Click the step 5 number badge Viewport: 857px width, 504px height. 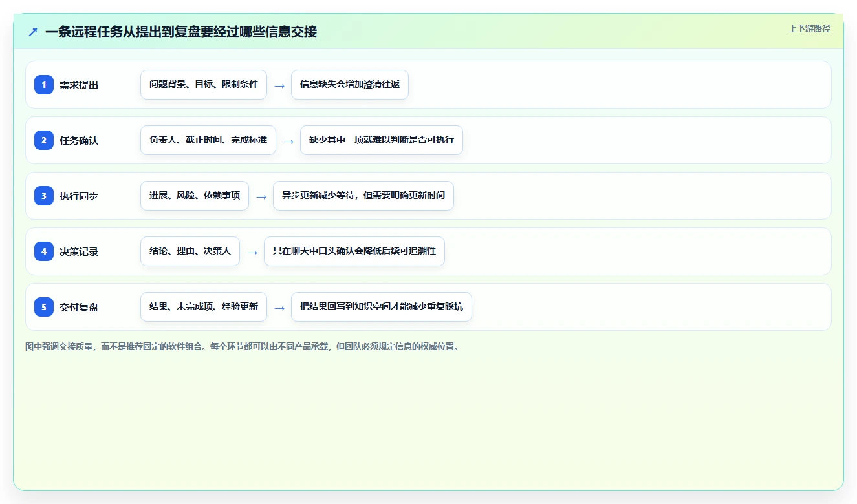pos(44,307)
